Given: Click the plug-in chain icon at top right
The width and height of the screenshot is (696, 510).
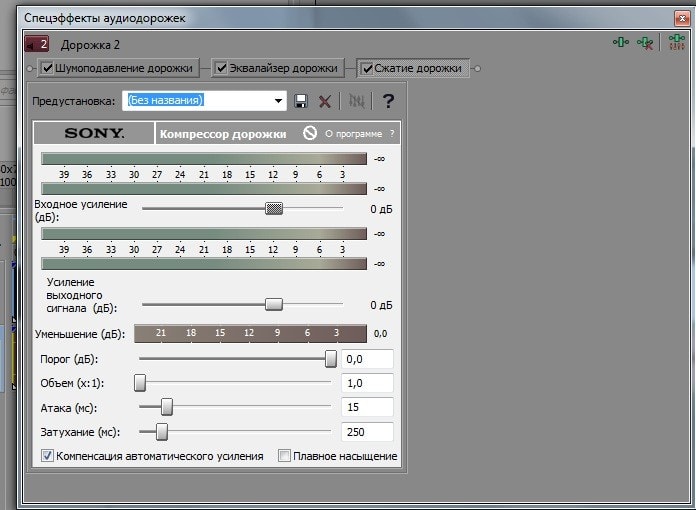Looking at the screenshot, I should pos(621,43).
